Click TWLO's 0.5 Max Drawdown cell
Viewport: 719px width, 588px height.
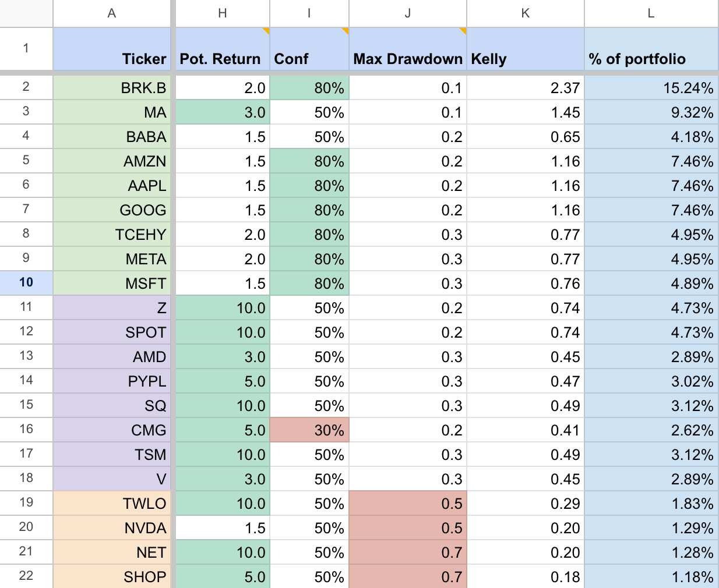[x=408, y=504]
